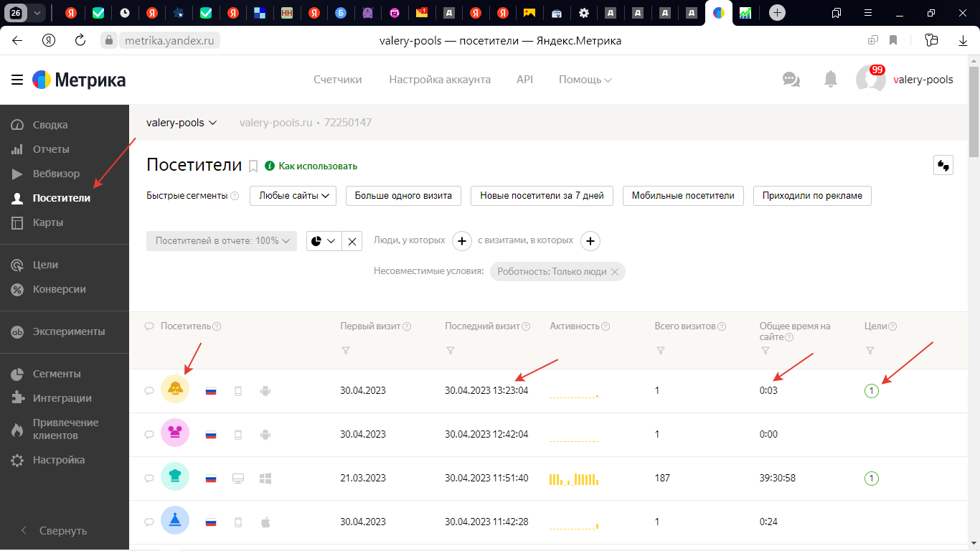Screen dimensions: 980x551
Task: Click the comment icon in the 187-visits row
Action: 149,479
